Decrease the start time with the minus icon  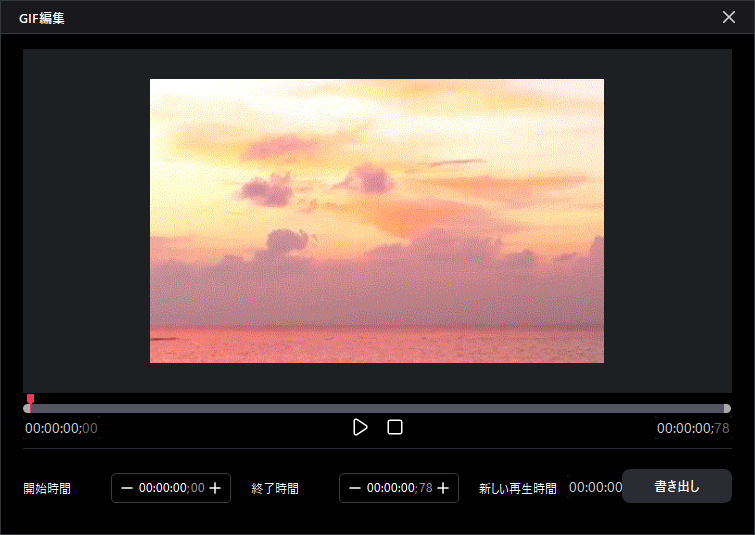coord(126,488)
